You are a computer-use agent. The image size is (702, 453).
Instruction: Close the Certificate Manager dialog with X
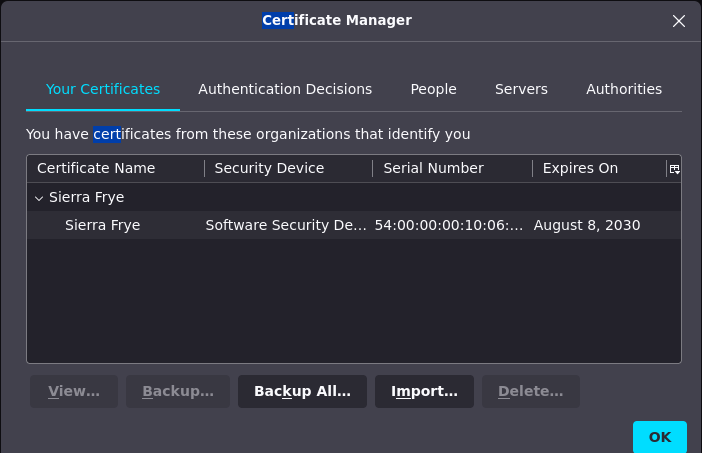tap(679, 21)
